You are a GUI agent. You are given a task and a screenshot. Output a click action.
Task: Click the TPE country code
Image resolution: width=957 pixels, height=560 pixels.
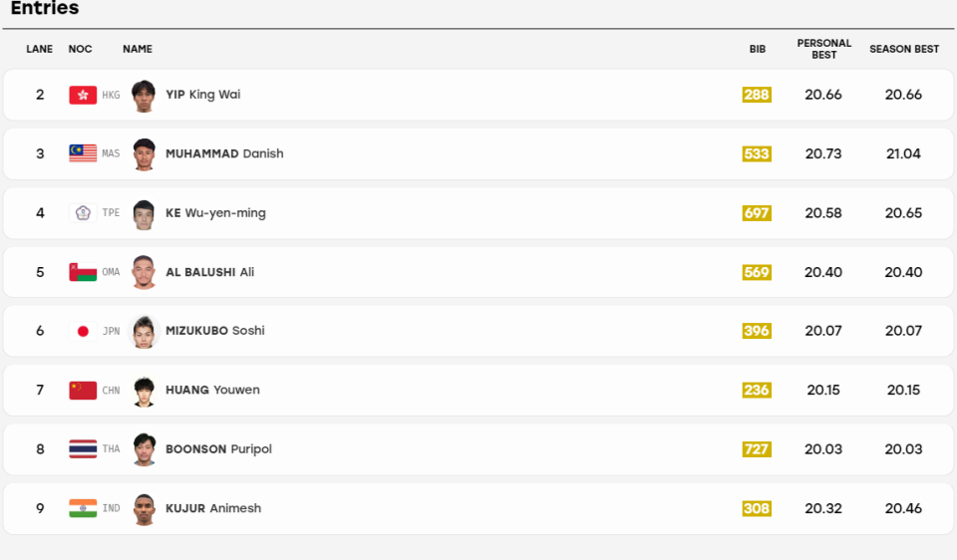tap(111, 213)
